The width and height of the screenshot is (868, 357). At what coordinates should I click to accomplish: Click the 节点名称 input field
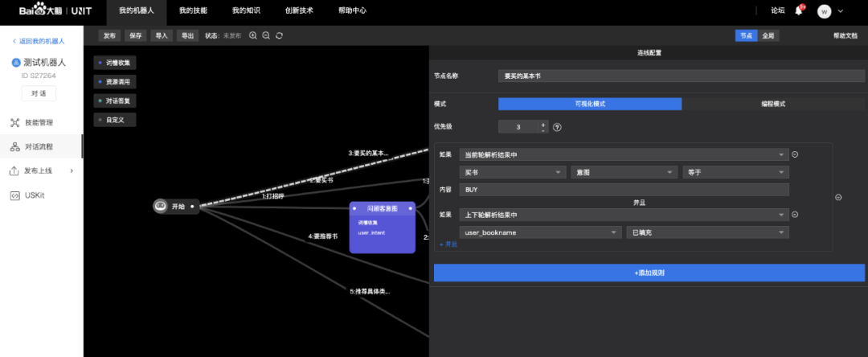point(681,76)
